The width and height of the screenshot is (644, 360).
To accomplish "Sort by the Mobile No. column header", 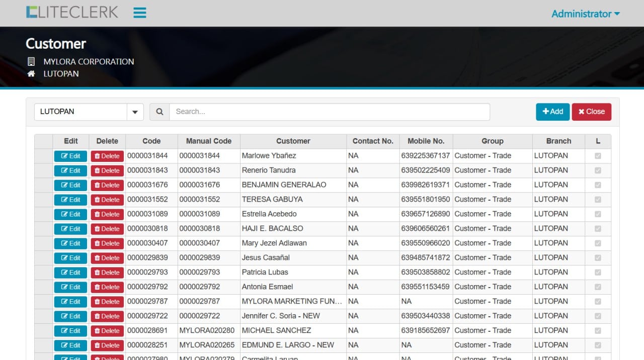I will [426, 141].
